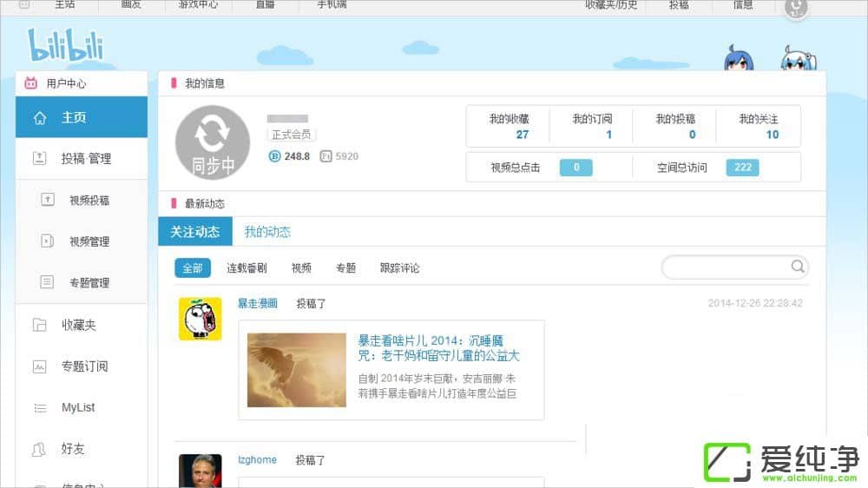Filter feed by 连载番剧

[247, 268]
